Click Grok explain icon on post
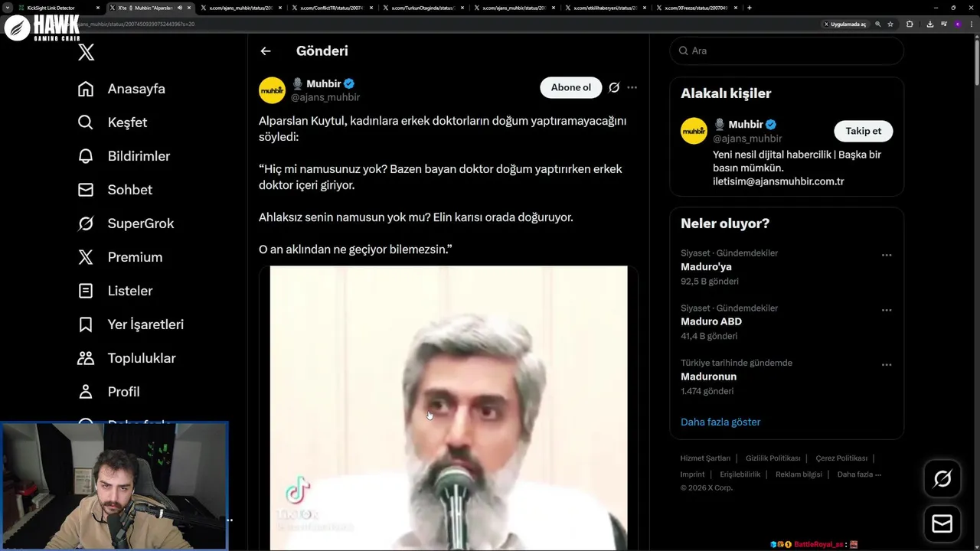 pos(614,87)
